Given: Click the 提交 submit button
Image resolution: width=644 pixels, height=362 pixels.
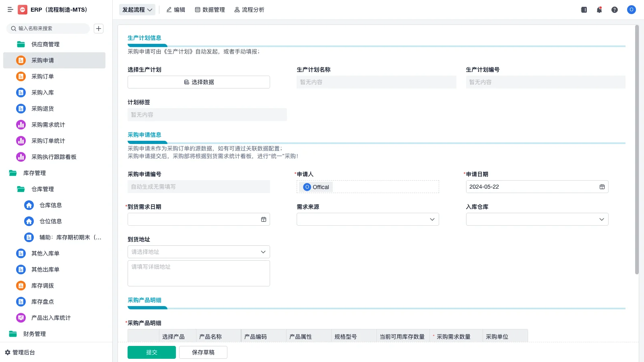Looking at the screenshot, I should (151, 352).
